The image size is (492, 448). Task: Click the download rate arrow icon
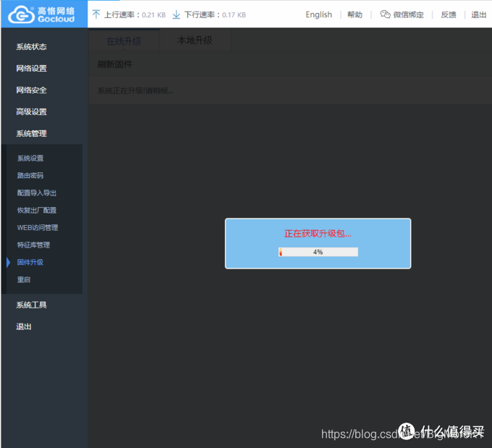click(x=177, y=14)
